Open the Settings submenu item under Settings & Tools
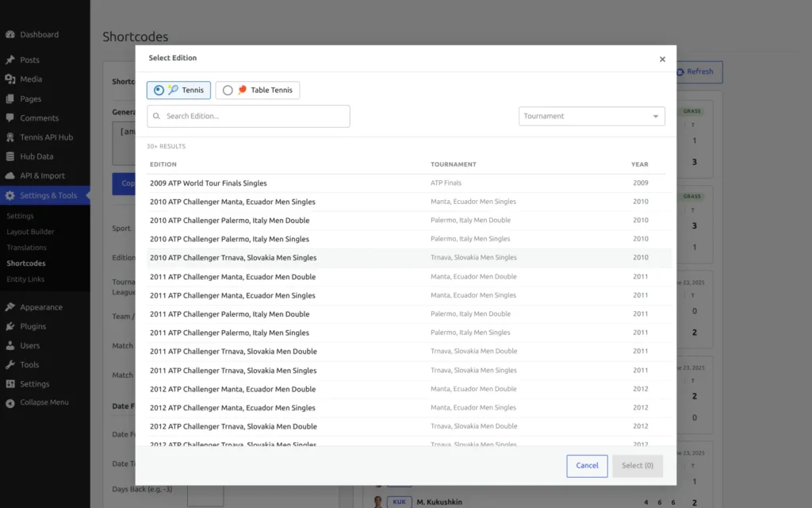Image resolution: width=812 pixels, height=508 pixels. point(20,216)
